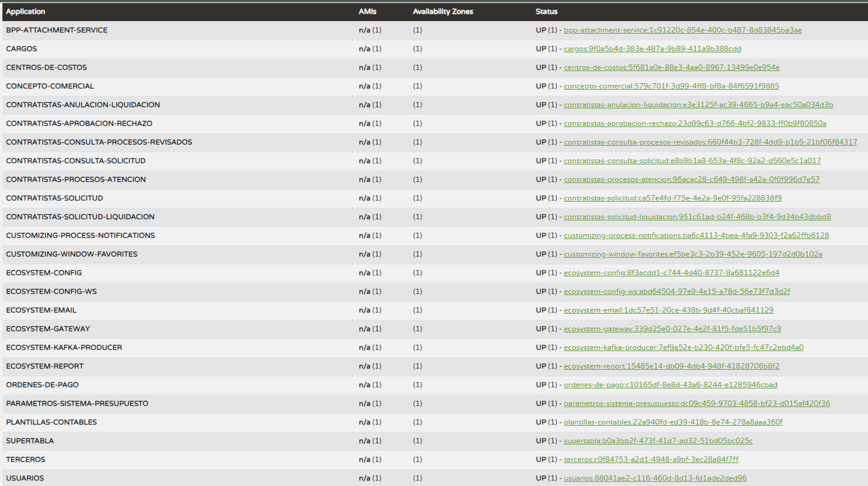The width and height of the screenshot is (868, 486).
Task: Open the ordenes-de-pago instance link
Action: point(671,385)
